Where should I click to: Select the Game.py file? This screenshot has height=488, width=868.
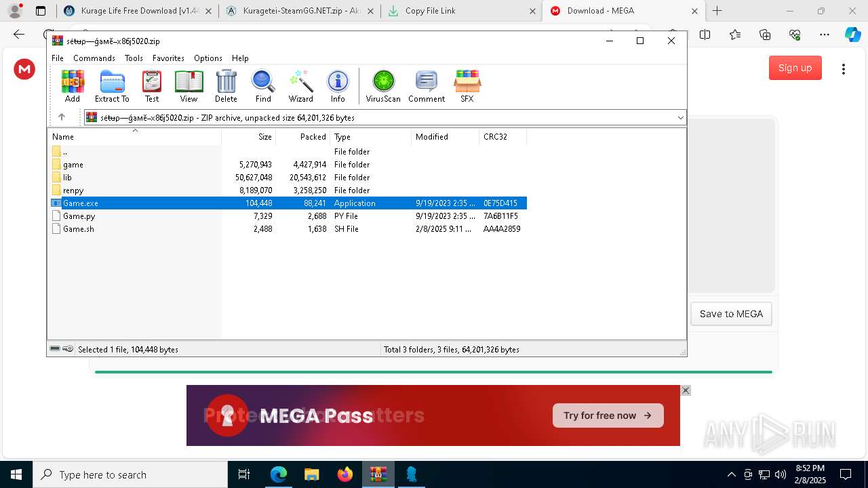pos(287,216)
